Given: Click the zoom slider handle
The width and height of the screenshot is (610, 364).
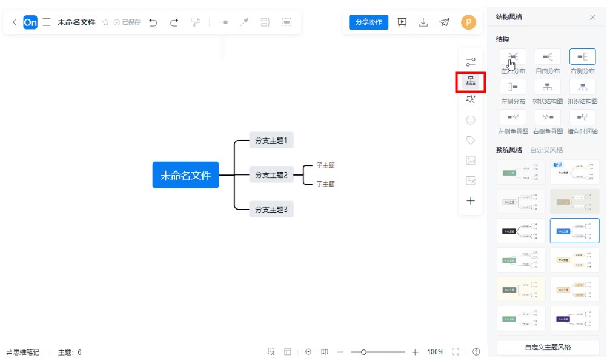Looking at the screenshot, I should (363, 352).
